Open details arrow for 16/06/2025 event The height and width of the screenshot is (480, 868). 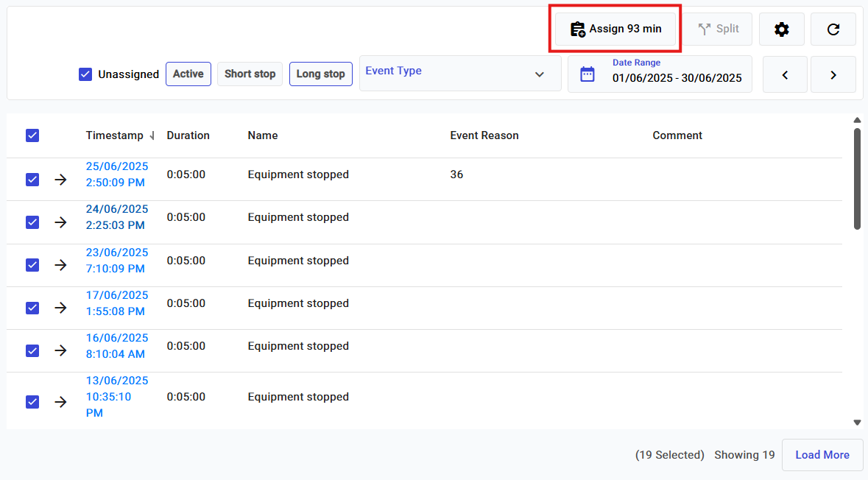click(60, 350)
